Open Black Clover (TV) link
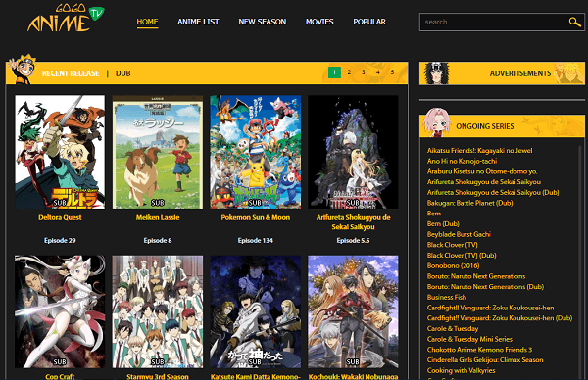The height and width of the screenshot is (380, 588). click(x=452, y=245)
